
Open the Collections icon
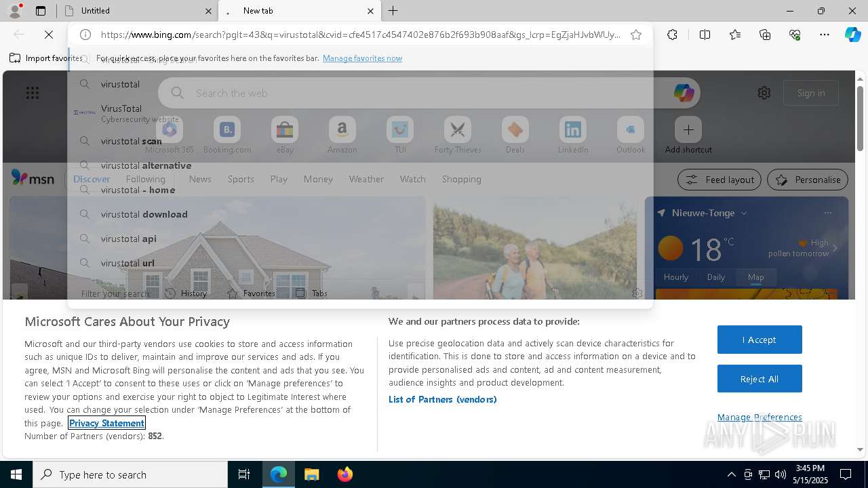765,35
